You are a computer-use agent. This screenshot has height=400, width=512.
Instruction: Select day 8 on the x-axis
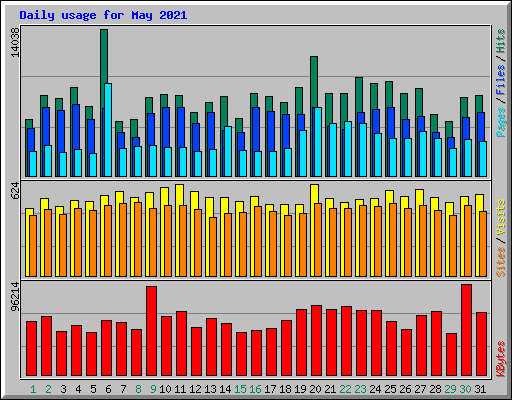click(138, 389)
